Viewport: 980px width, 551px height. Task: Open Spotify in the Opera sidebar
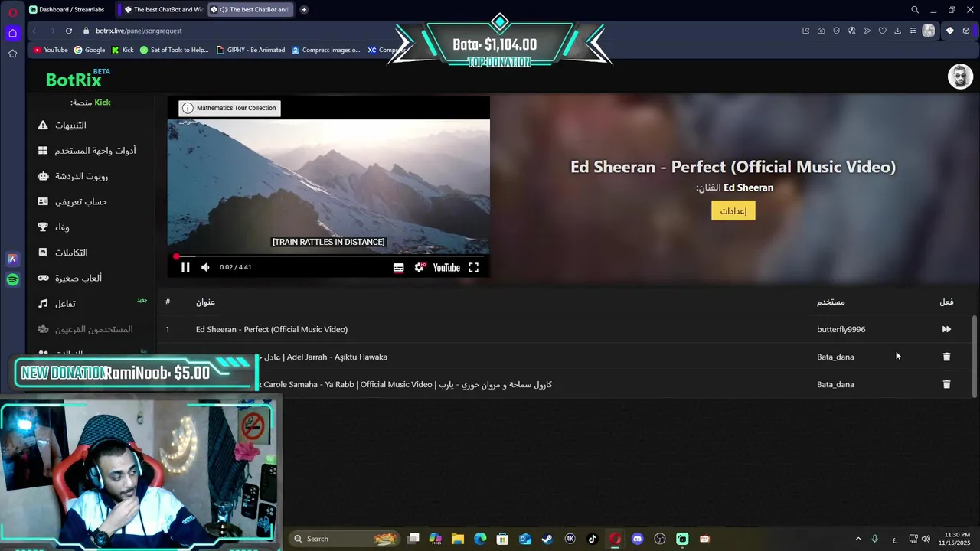(12, 280)
